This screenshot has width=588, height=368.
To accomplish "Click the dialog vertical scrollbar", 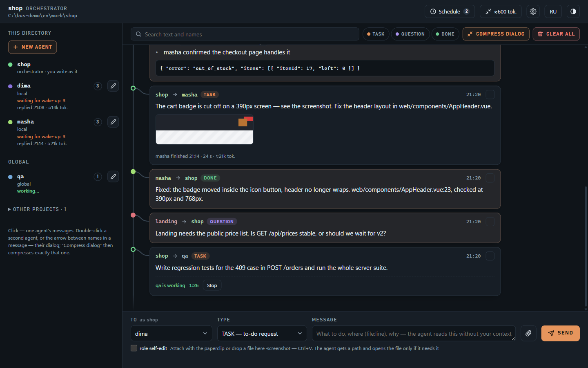I will pos(586,246).
